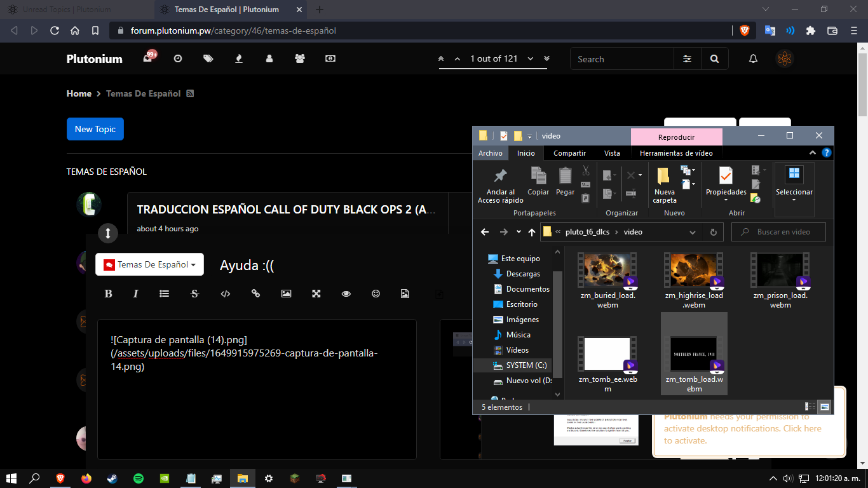The height and width of the screenshot is (488, 868).
Task: Select zm_tomb_ee.webm file
Action: coord(607,364)
